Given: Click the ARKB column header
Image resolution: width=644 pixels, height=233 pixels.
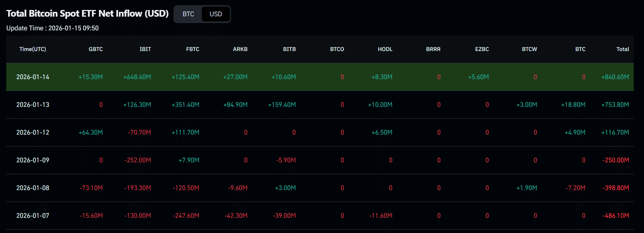Looking at the screenshot, I should coord(240,49).
